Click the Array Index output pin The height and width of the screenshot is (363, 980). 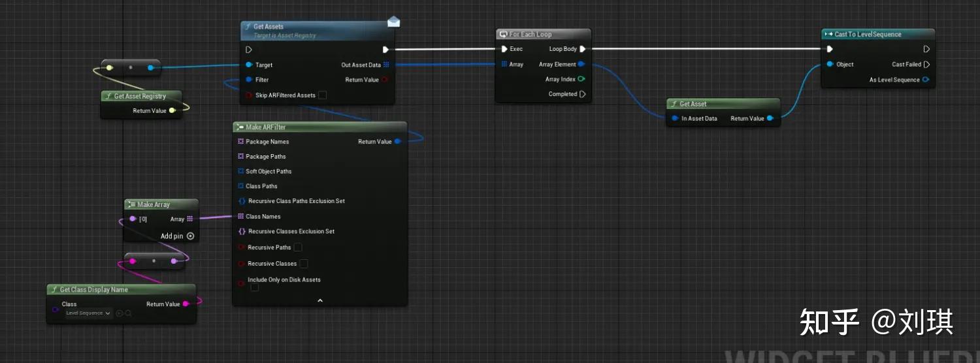click(581, 79)
